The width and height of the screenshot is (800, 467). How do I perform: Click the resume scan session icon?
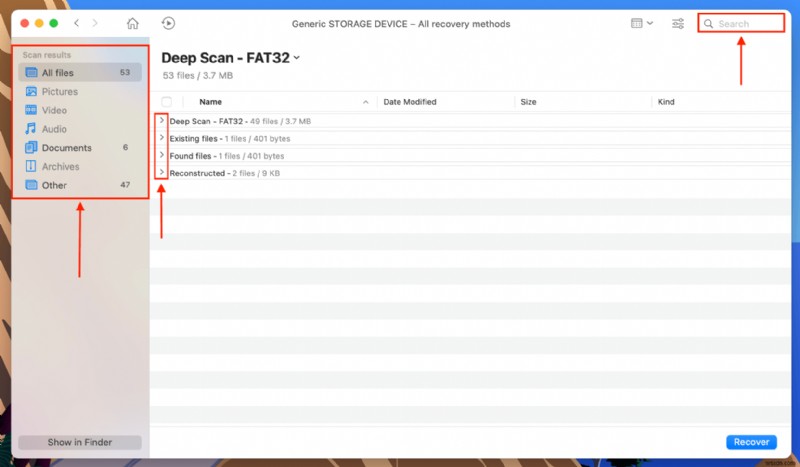click(168, 23)
